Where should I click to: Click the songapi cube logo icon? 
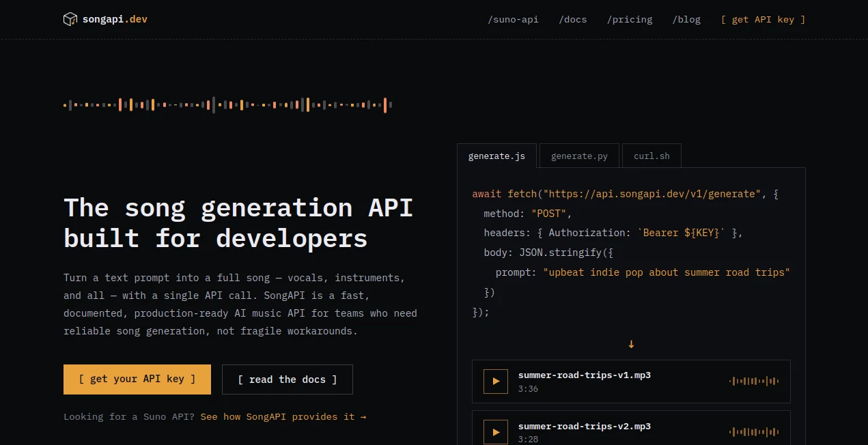(x=70, y=19)
